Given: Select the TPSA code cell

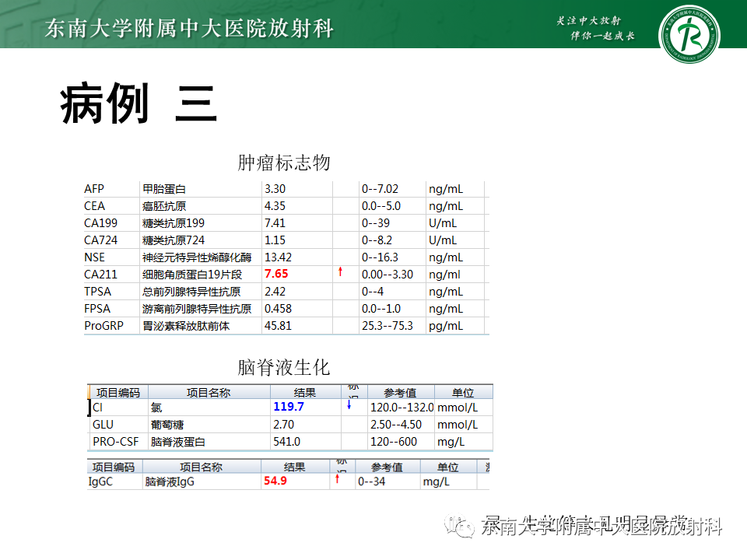Looking at the screenshot, I should point(98,292).
